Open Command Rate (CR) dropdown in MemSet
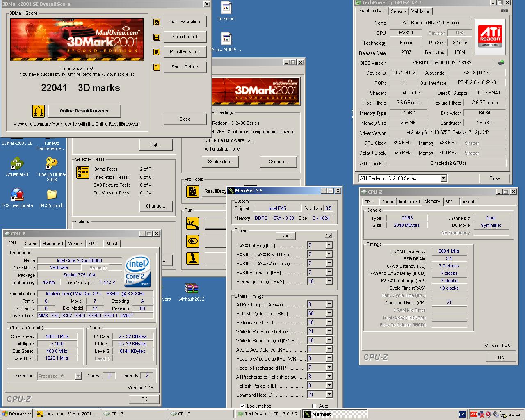Screen dimensions: 525x420 (329, 395)
